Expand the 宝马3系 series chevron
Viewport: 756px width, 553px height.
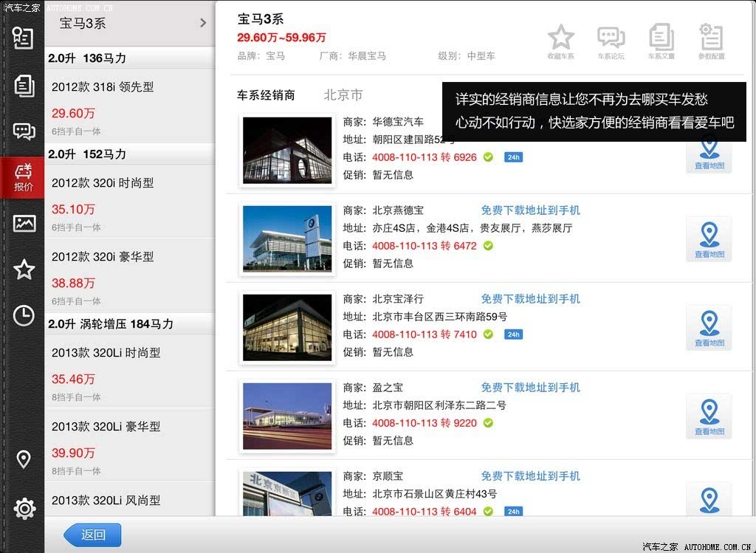point(203,23)
